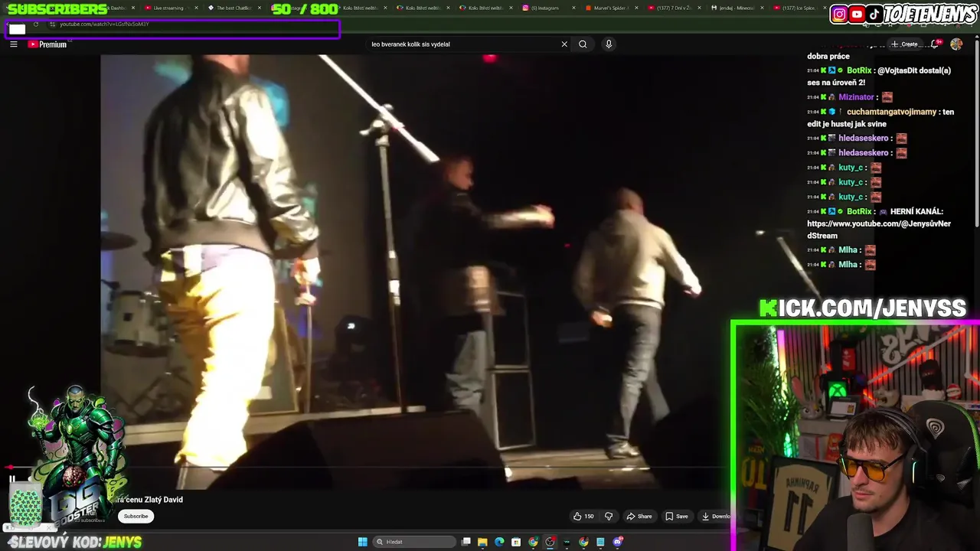Open the YouTube Create button
Image resolution: width=980 pixels, height=551 pixels.
coord(904,44)
